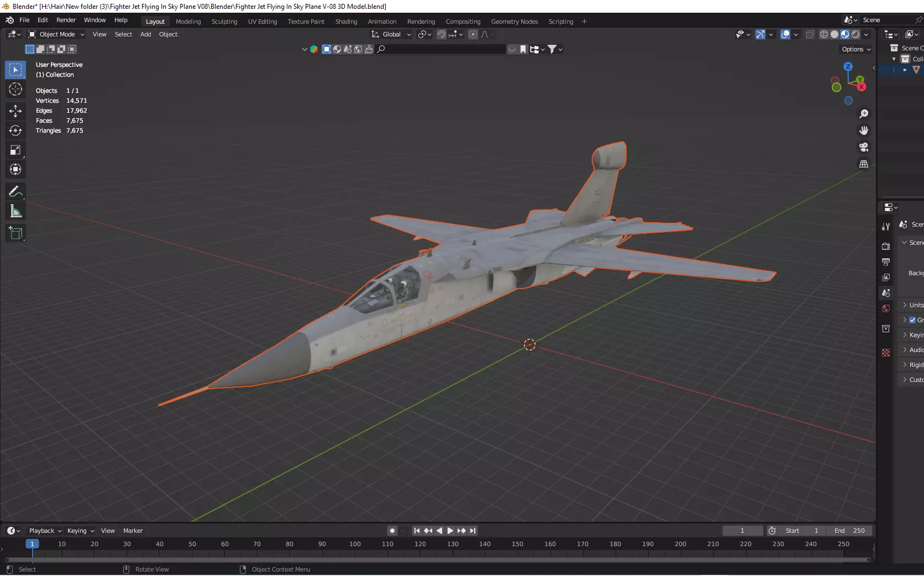Toggle camera view with the camera icon

point(864,147)
